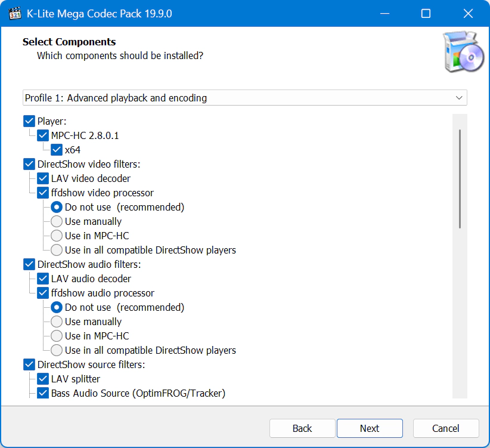
Task: Toggle the LAV splitter checkbox
Action: click(43, 379)
